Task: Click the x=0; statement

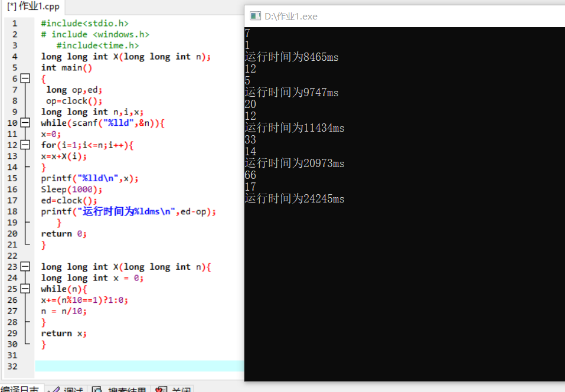Action: point(51,134)
